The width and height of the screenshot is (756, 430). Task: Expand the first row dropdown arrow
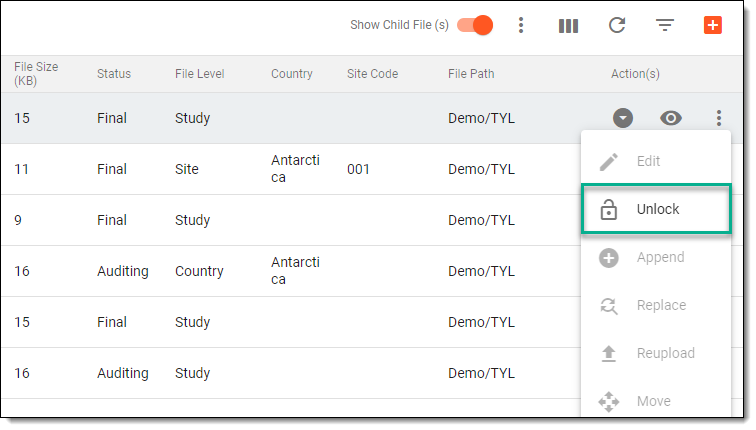(623, 118)
